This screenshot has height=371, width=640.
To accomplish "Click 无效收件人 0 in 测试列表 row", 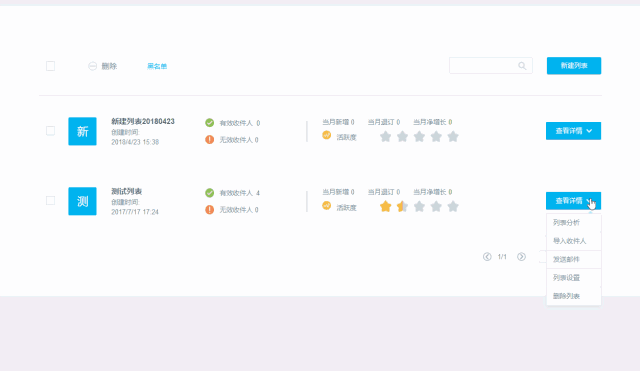I will tap(239, 210).
